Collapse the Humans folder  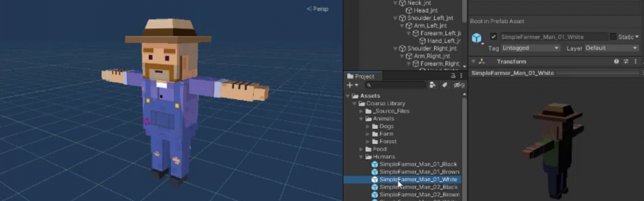pos(361,157)
